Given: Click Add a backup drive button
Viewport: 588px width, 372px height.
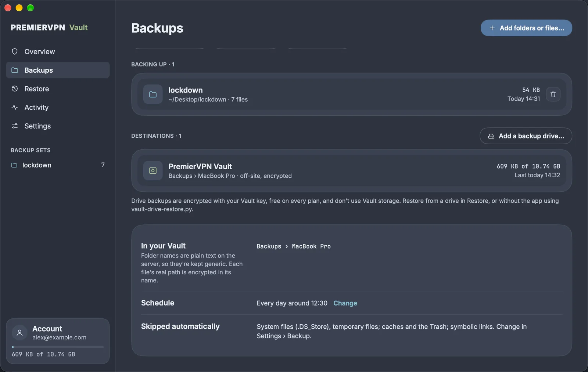Looking at the screenshot, I should 526,136.
